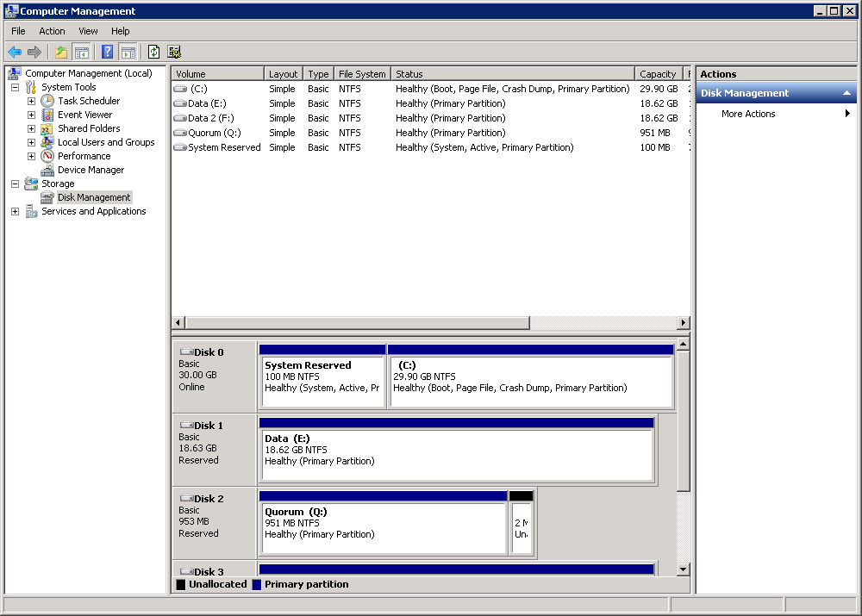The width and height of the screenshot is (862, 616).
Task: Click the Up one level folder icon
Action: tap(60, 52)
